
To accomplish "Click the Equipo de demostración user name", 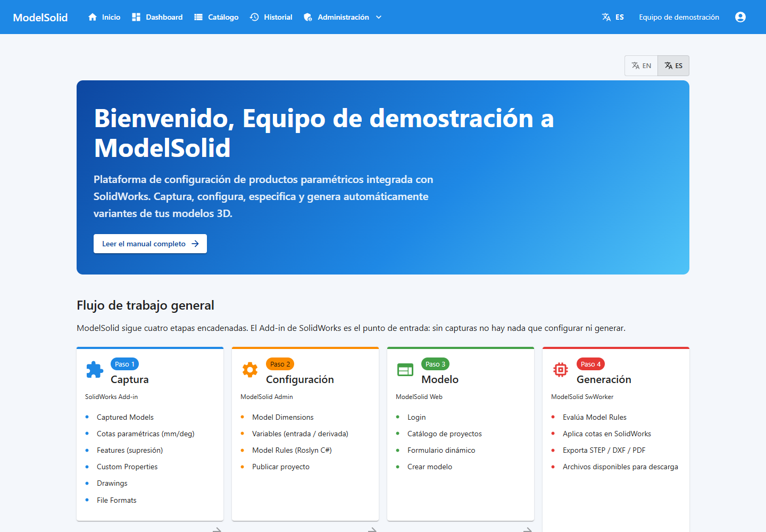I will pyautogui.click(x=679, y=17).
